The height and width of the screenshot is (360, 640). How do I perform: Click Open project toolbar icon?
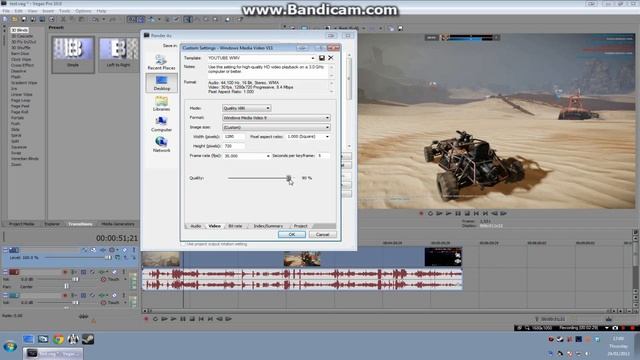coord(14,19)
